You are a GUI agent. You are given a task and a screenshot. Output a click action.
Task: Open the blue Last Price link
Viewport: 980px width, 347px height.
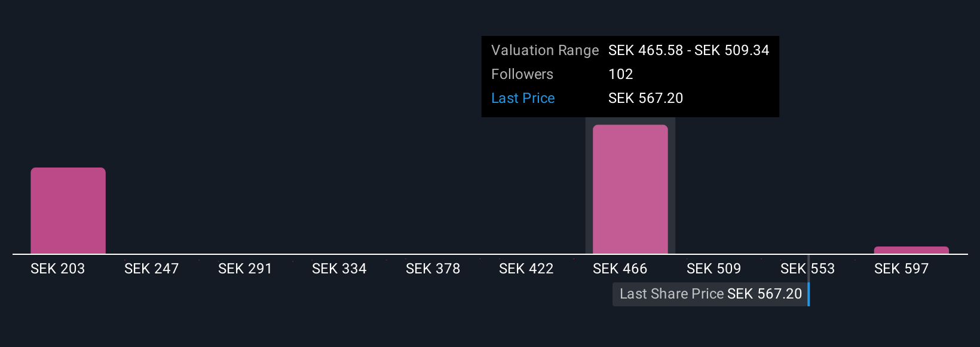pyautogui.click(x=523, y=98)
